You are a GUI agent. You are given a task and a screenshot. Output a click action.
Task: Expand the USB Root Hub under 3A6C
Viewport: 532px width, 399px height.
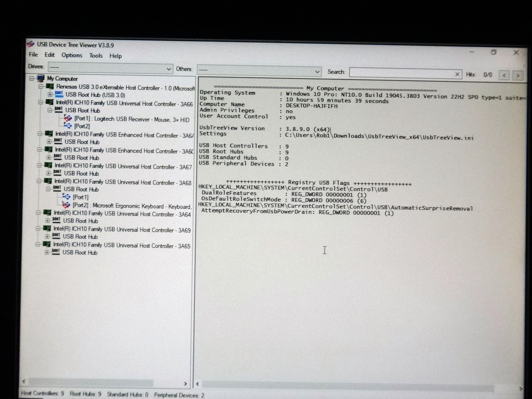49,157
